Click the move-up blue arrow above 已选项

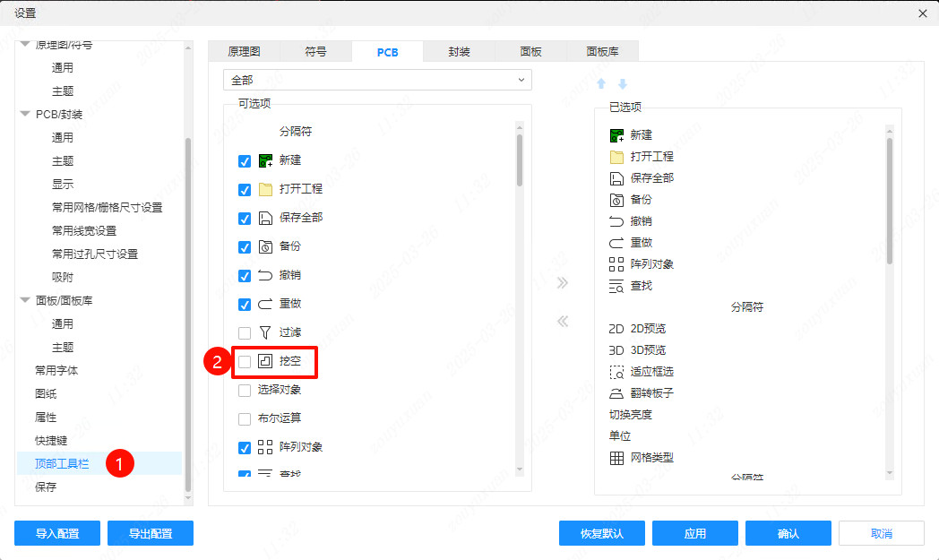click(599, 83)
